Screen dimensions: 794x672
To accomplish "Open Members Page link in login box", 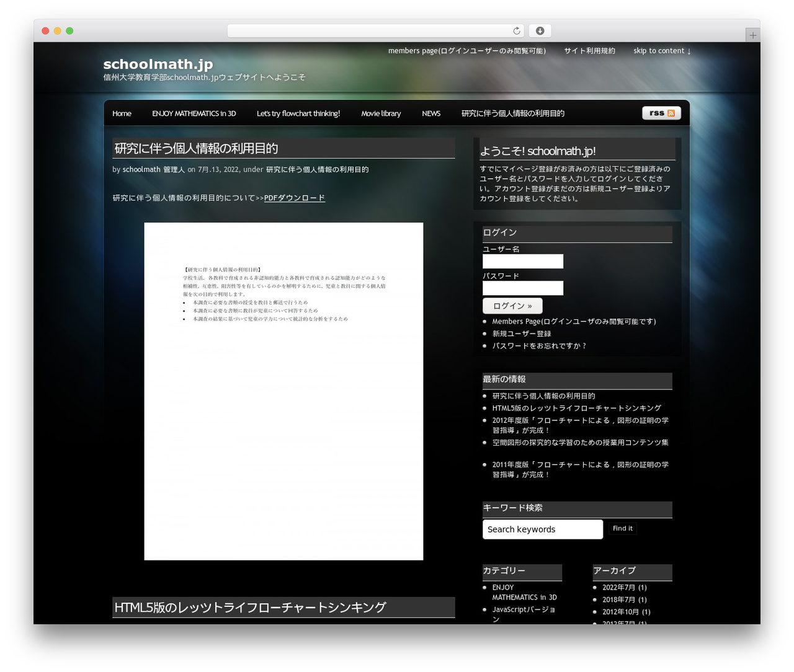I will 574,321.
